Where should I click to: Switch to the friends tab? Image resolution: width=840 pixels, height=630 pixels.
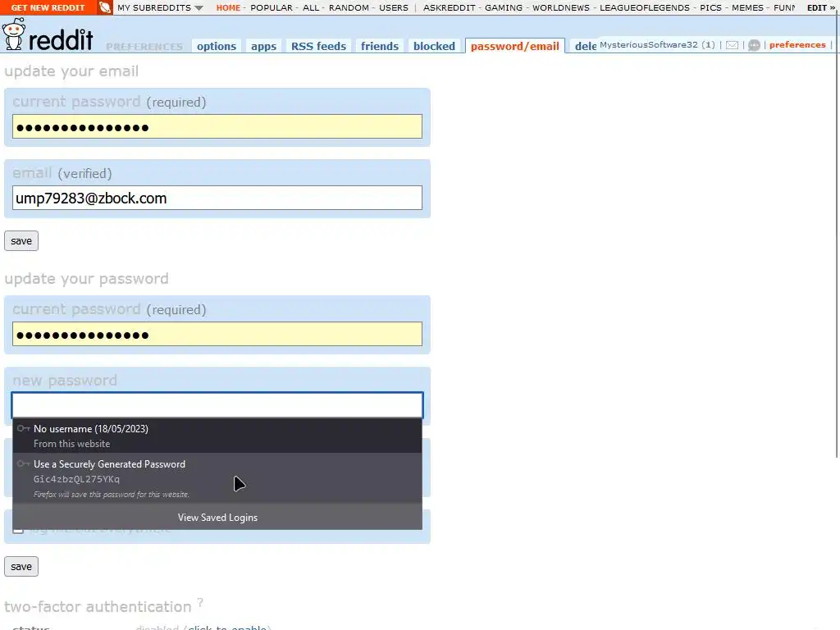coord(380,46)
